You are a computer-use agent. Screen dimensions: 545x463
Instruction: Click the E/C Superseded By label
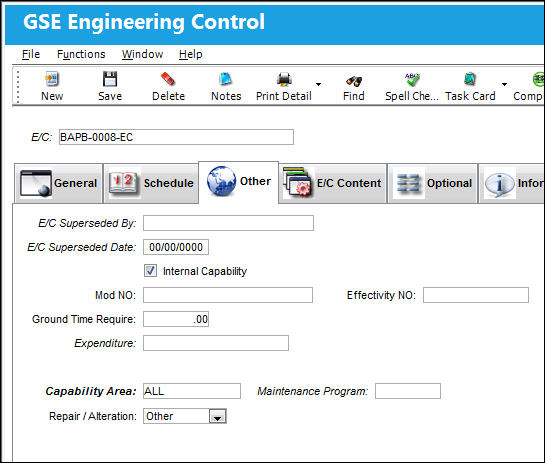tap(87, 223)
